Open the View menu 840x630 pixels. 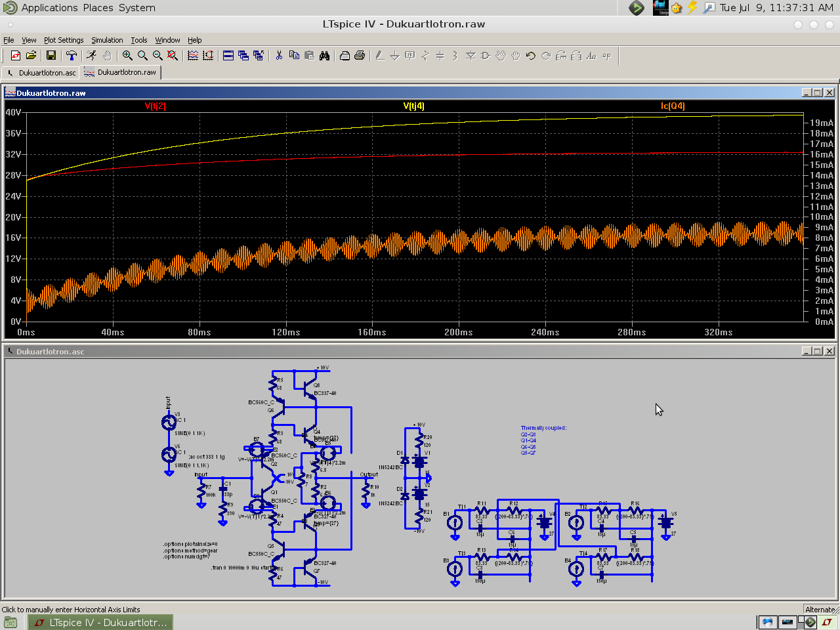pos(29,40)
